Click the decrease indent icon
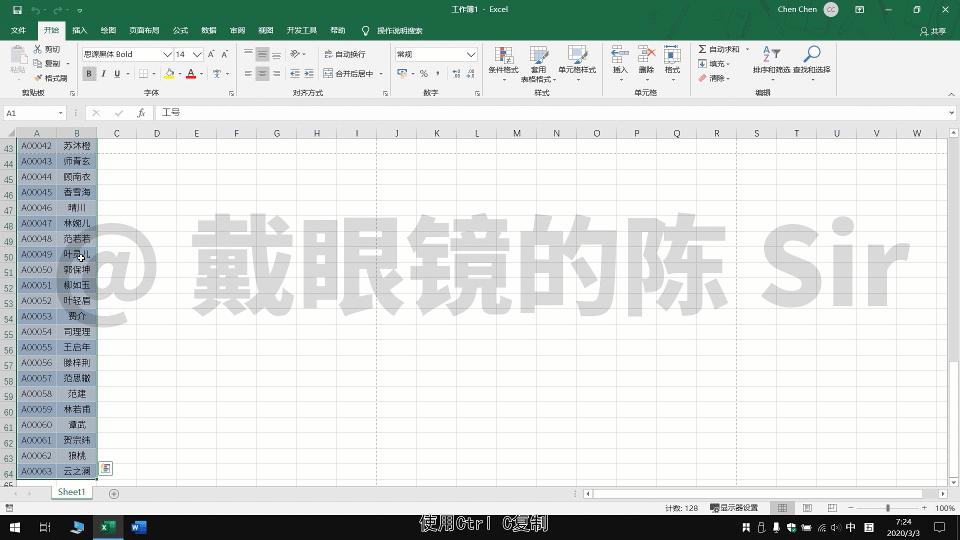The width and height of the screenshot is (960, 540). [x=295, y=73]
